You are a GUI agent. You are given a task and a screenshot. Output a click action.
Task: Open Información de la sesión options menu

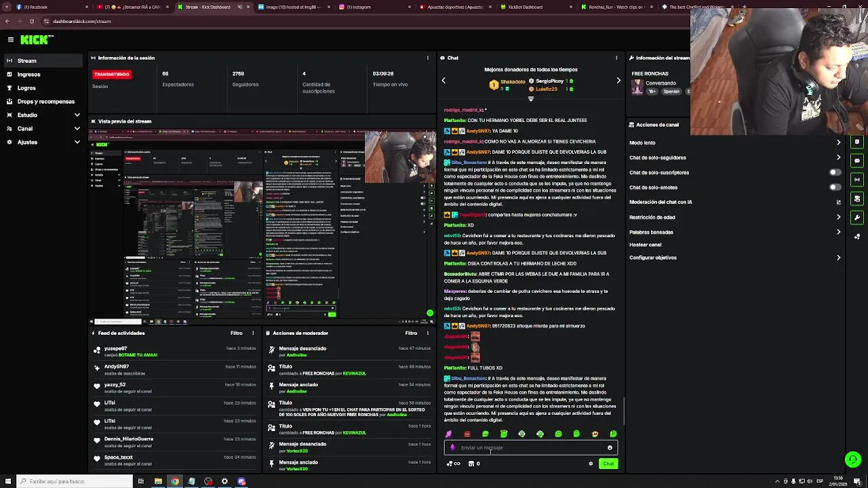pyautogui.click(x=427, y=58)
